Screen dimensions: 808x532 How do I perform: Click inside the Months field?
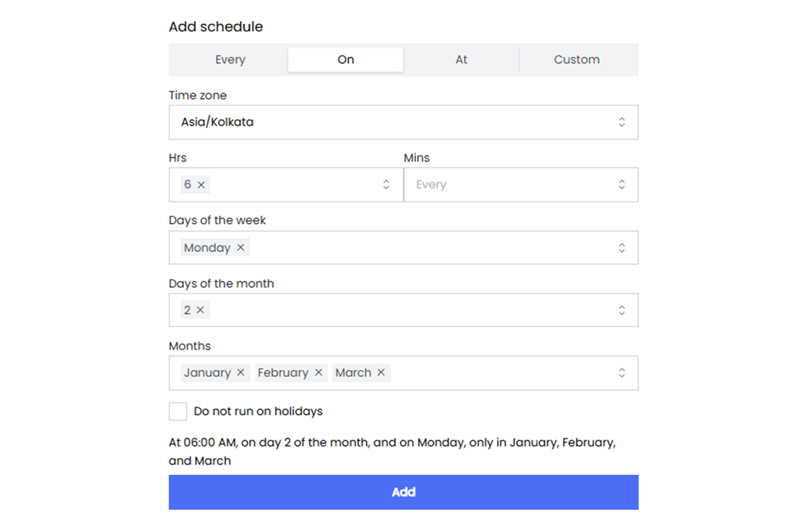pyautogui.click(x=499, y=373)
